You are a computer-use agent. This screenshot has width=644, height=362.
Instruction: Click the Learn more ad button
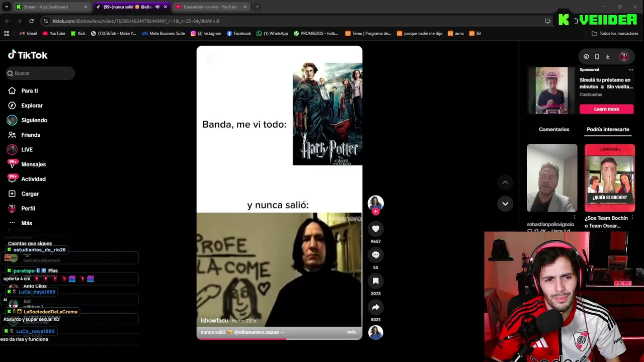click(x=606, y=109)
